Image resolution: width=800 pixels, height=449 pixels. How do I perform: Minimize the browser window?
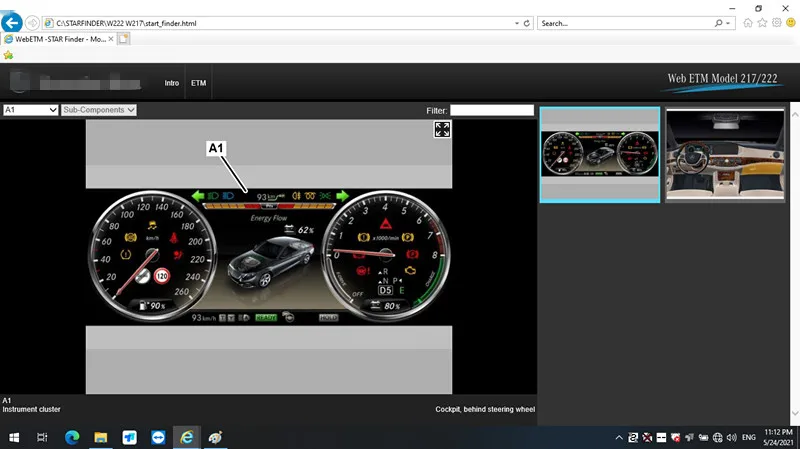732,8
